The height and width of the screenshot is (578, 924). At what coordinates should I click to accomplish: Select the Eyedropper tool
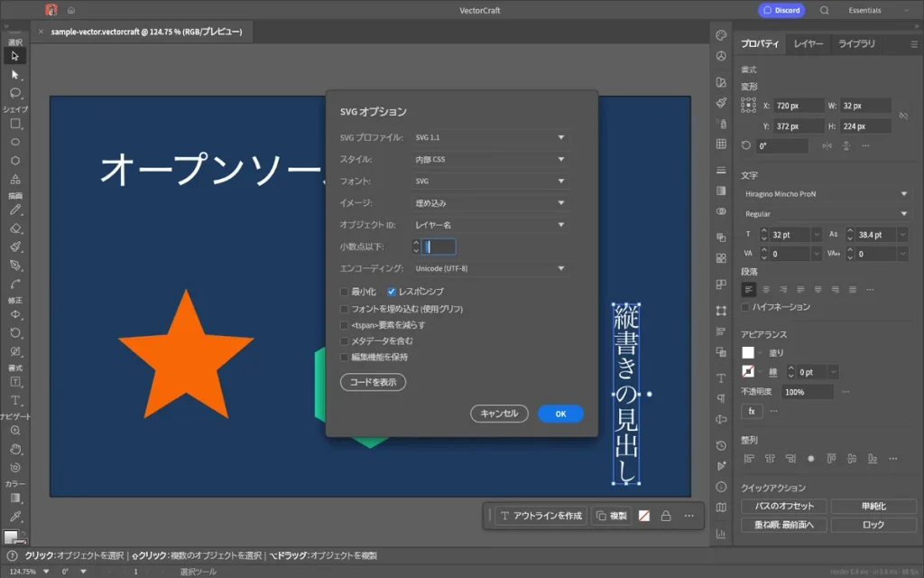15,517
